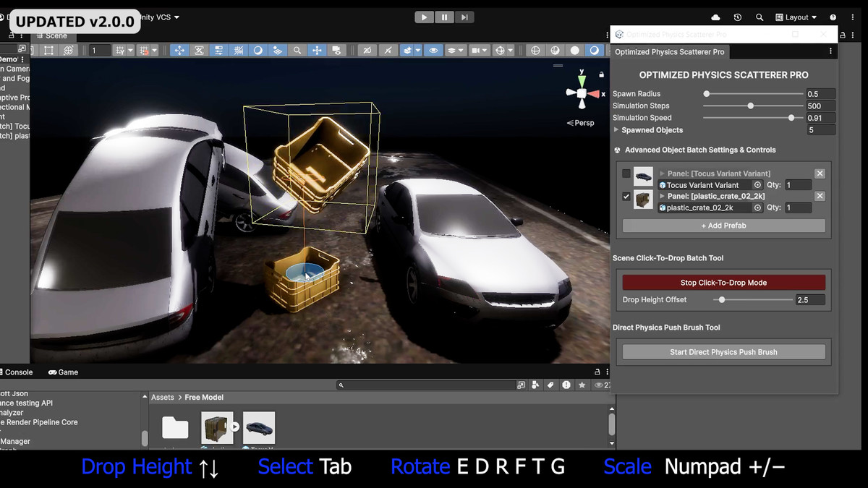Viewport: 868px width, 488px height.
Task: Remove the plastic_crate_02_2k entry
Action: click(820, 196)
